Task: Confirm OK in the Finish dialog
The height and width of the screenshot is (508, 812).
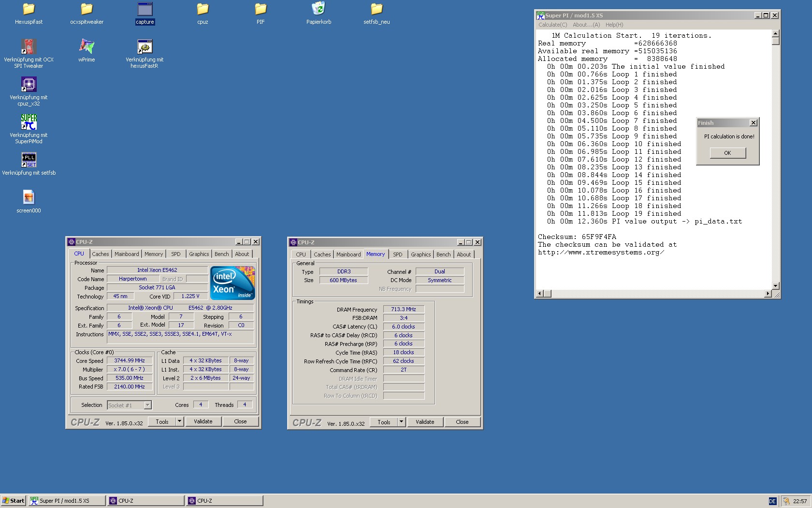Action: pos(727,153)
